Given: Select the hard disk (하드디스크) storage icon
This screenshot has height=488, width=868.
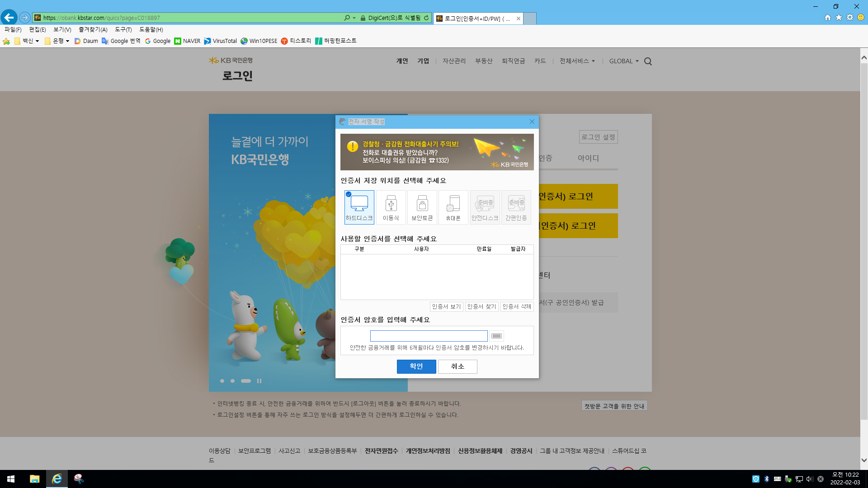Looking at the screenshot, I should (359, 207).
